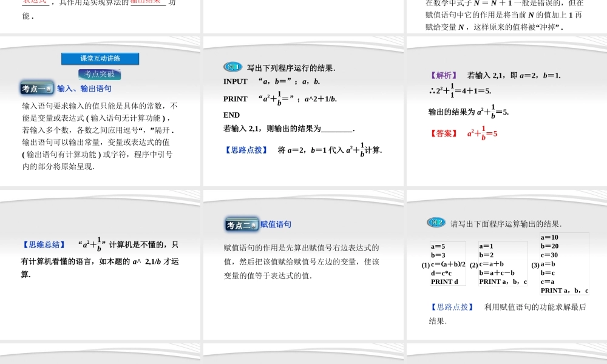Click the 例2 oval badge
This screenshot has width=607, height=364.
[x=436, y=223]
